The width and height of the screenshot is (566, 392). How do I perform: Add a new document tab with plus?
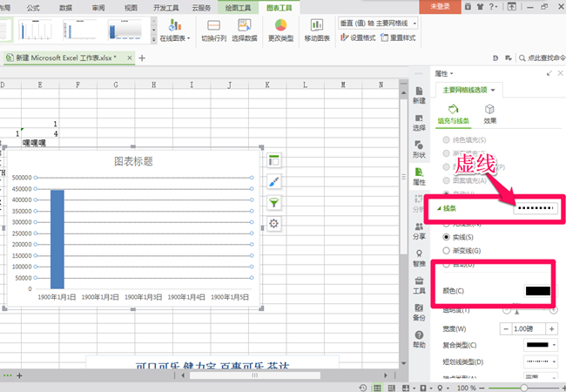coord(142,58)
